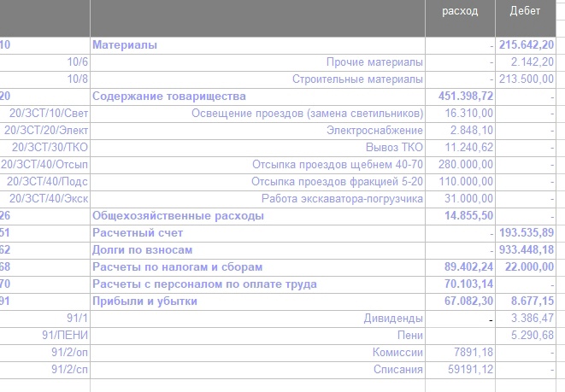The width and height of the screenshot is (565, 392).
Task: Select the 'расход' column header
Action: click(x=460, y=11)
